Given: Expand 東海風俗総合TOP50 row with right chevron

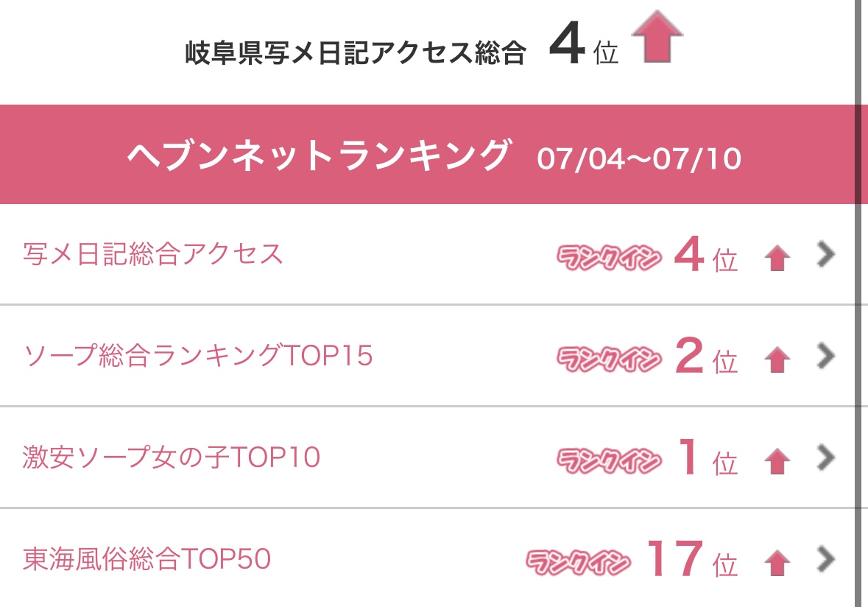Looking at the screenshot, I should click(825, 559).
